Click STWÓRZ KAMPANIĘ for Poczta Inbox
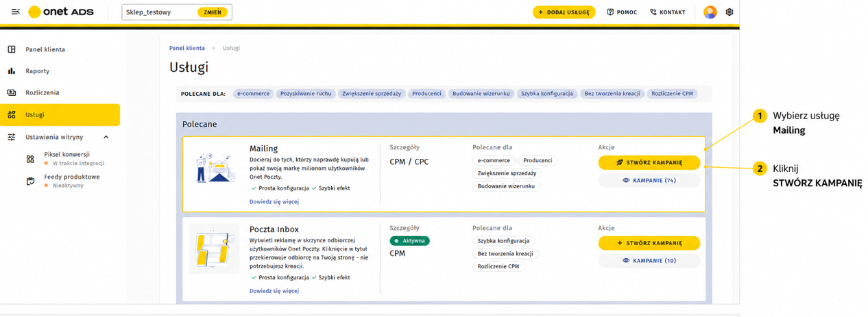 649,243
